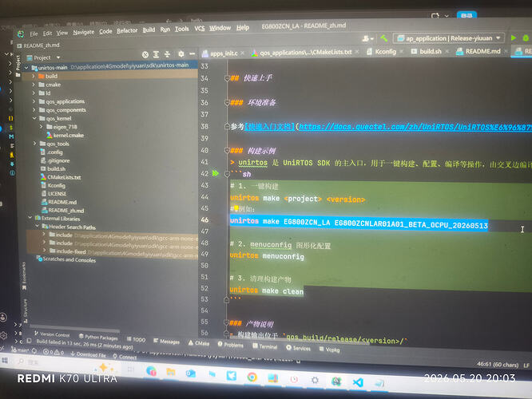532x399 pixels.
Task: Open the Help menu
Action: 243,27
